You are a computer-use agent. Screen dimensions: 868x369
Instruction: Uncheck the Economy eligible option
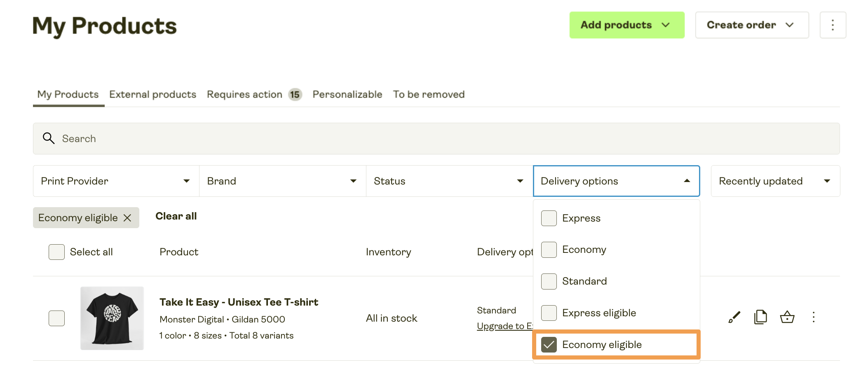[549, 345]
